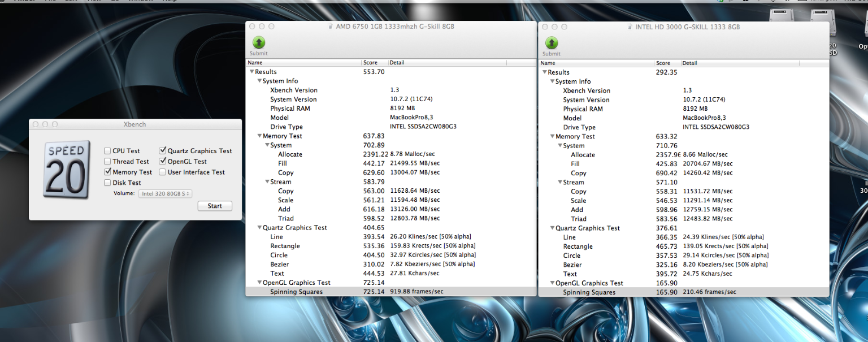Click the Speed 20 sign icon in Xbench
Viewport: 868px width, 342px height.
[x=67, y=169]
